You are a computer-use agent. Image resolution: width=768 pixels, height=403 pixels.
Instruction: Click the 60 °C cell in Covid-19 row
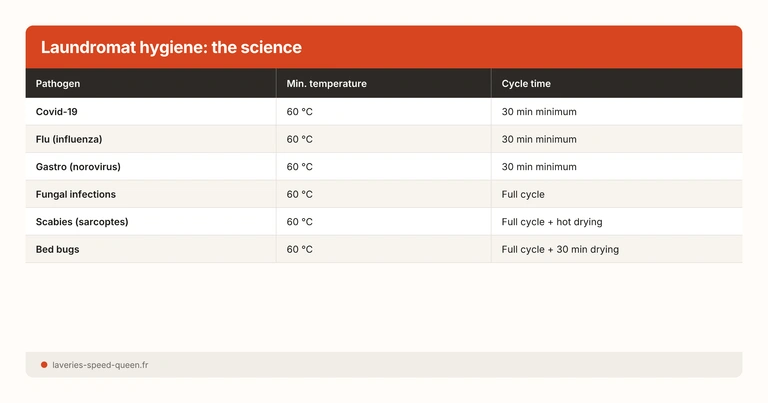click(x=300, y=112)
